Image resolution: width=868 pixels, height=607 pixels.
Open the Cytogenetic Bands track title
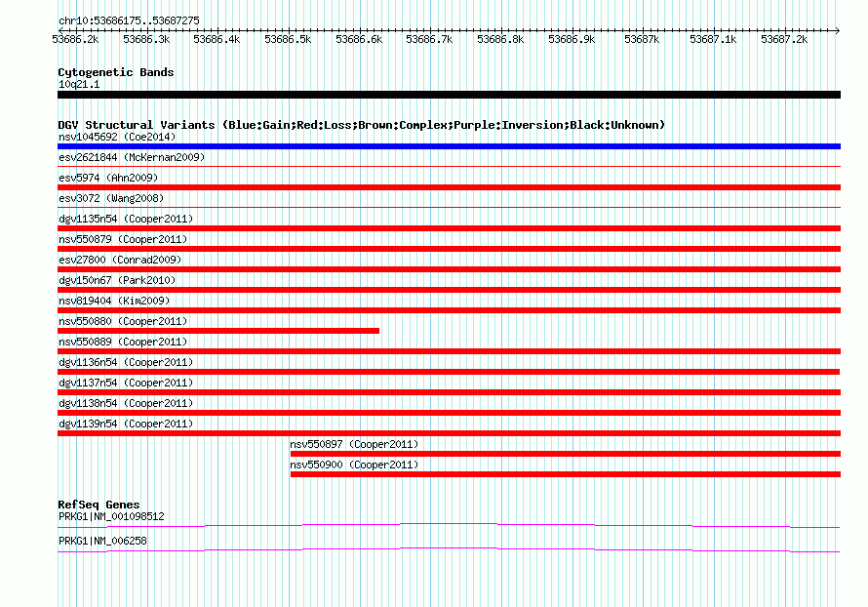click(116, 72)
